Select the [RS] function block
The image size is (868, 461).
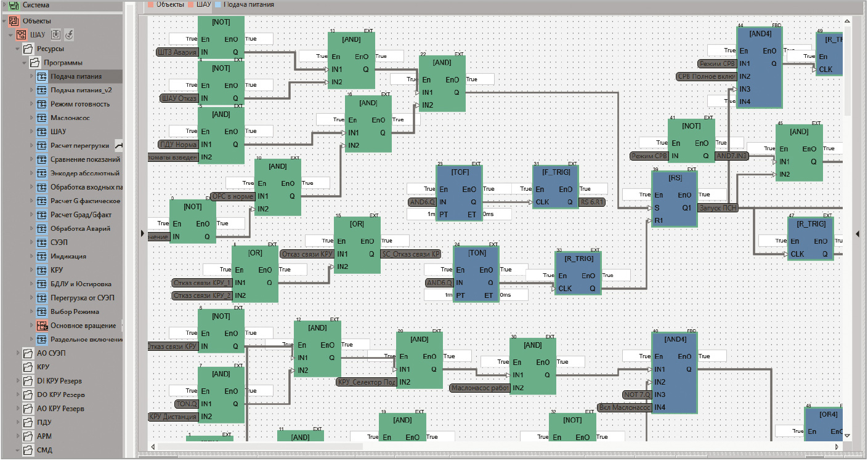[675, 199]
